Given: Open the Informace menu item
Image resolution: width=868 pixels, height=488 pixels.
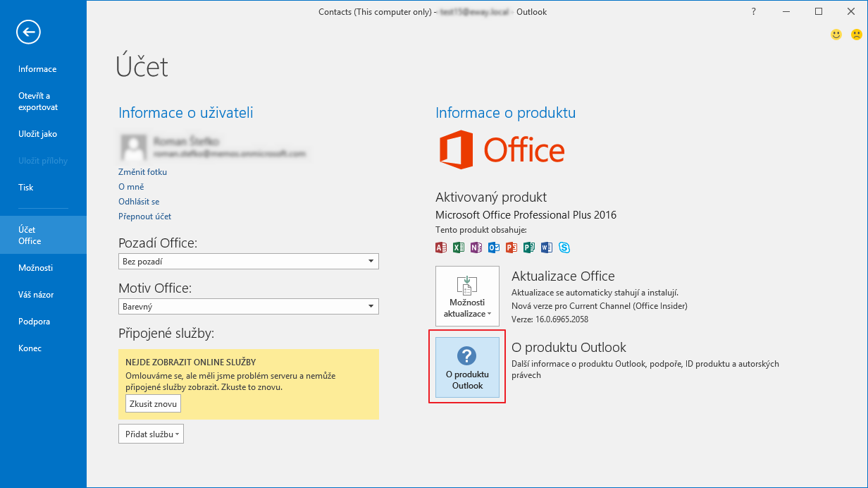Looking at the screenshot, I should 43,69.
